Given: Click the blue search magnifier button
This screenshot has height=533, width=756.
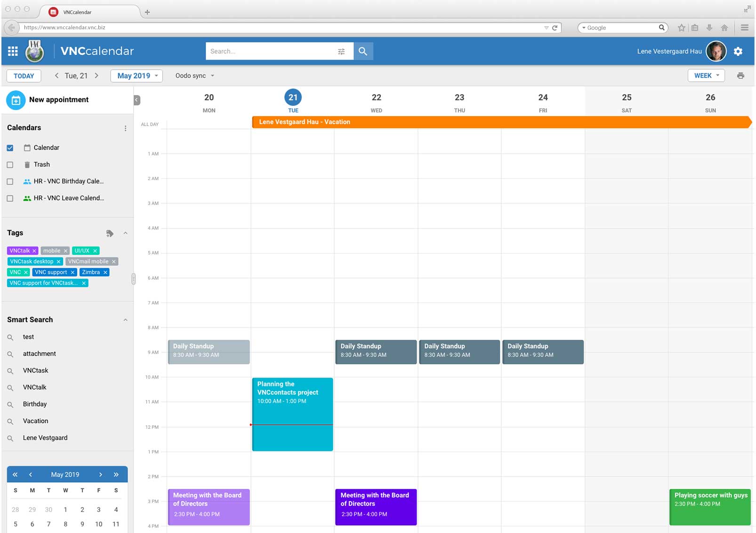Looking at the screenshot, I should 362,51.
